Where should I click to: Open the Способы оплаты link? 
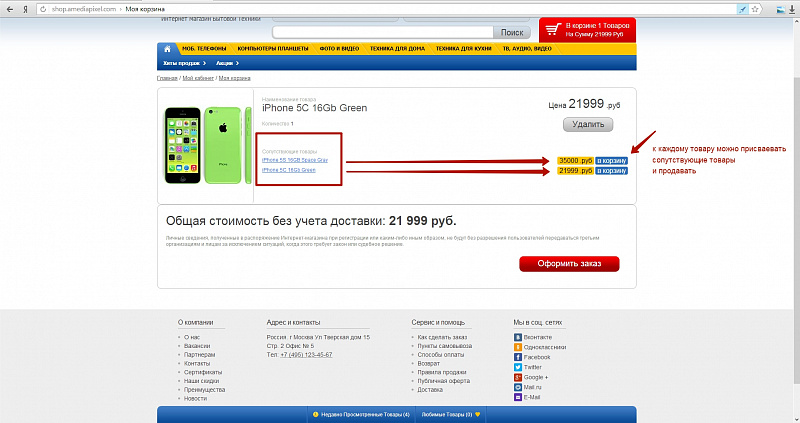coord(441,355)
